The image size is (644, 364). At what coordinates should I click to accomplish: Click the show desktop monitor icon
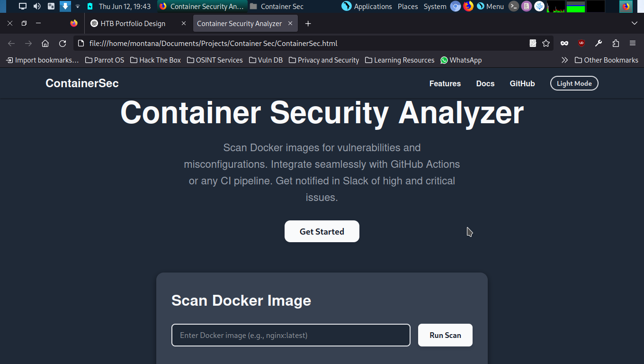23,6
